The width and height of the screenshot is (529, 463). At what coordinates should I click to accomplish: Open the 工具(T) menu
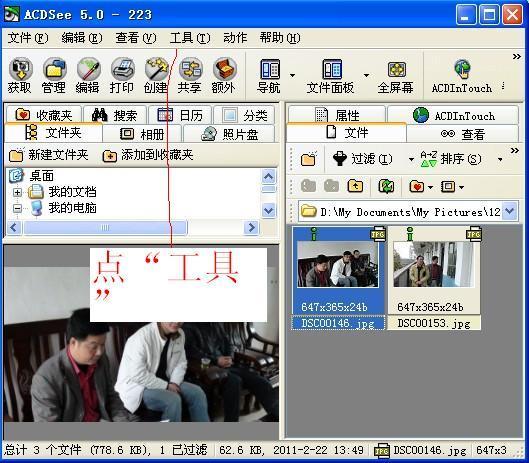coord(190,38)
